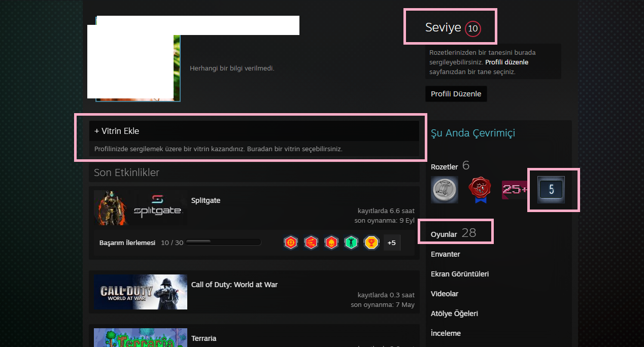Open Atölye Öğeleri

point(454,314)
